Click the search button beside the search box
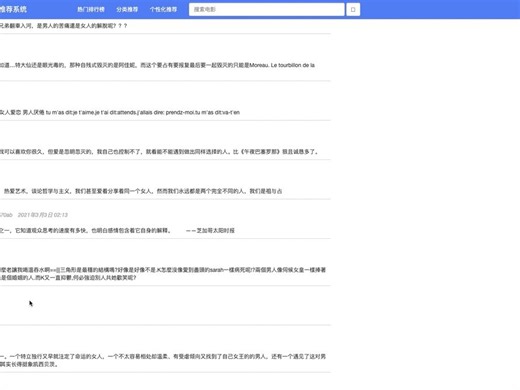This screenshot has height=390, width=520. (353, 9)
